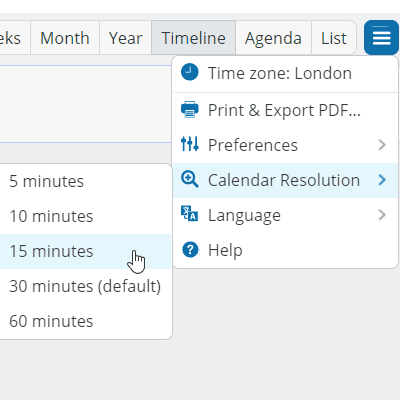This screenshot has width=400, height=400.
Task: Expand the Calendar Resolution submenu chevron
Action: (x=382, y=180)
